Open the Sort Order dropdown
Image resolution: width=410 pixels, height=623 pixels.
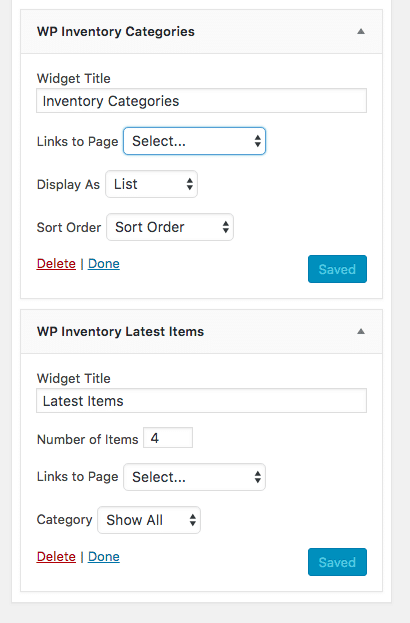170,227
